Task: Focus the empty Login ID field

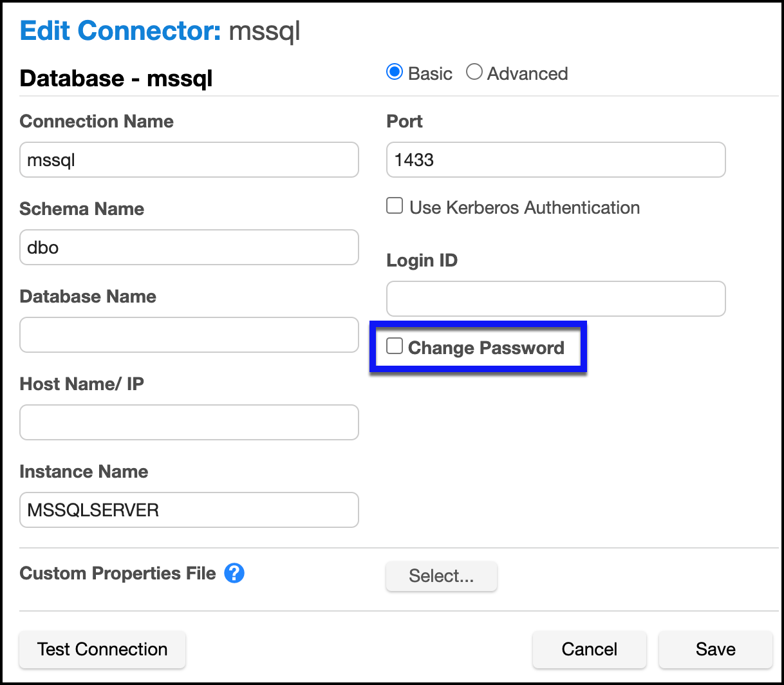Action: tap(555, 299)
